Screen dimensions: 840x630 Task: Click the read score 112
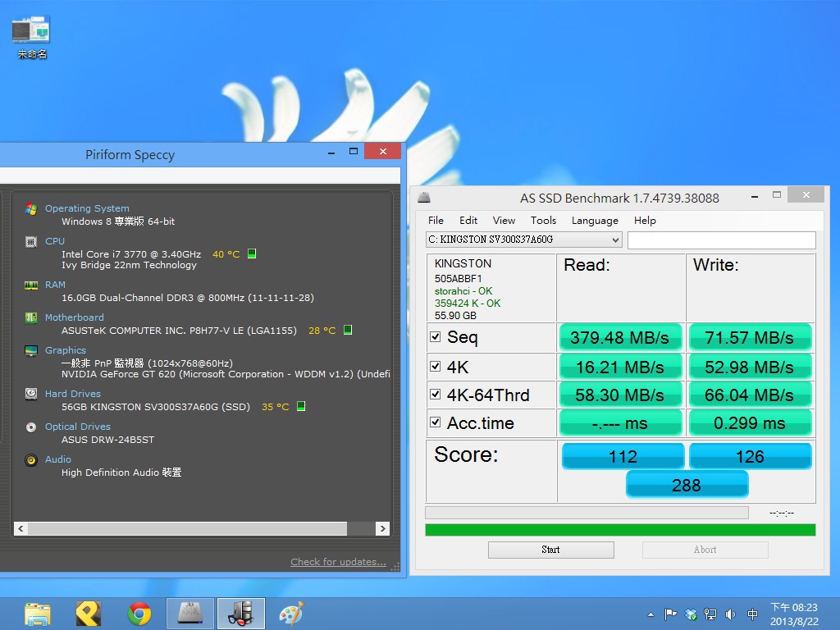pos(623,456)
